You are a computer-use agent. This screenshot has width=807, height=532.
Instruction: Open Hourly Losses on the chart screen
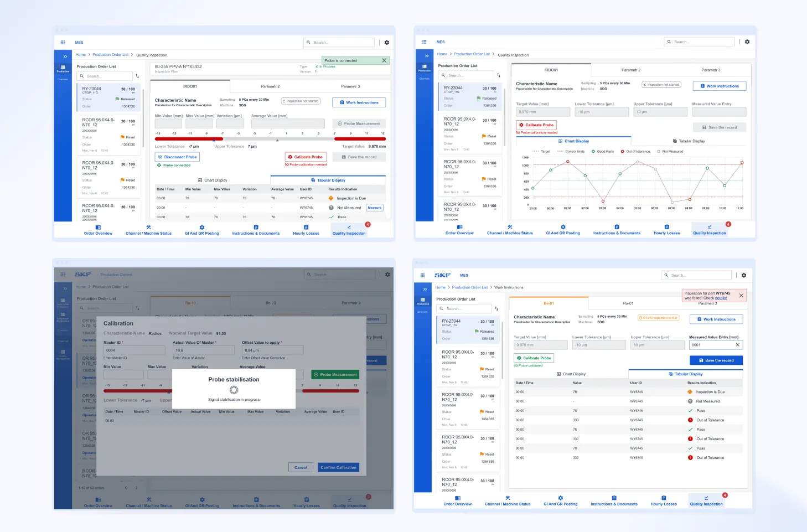[x=666, y=230]
